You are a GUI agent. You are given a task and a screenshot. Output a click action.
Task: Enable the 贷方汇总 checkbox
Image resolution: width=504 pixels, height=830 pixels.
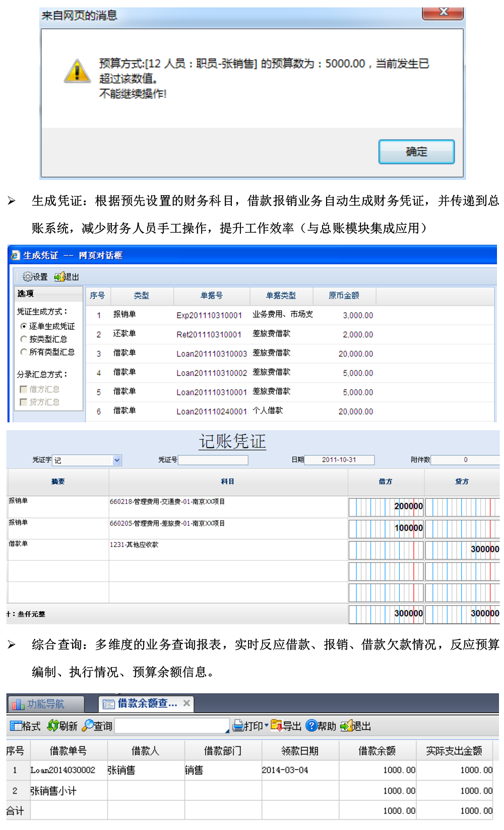coord(23,402)
